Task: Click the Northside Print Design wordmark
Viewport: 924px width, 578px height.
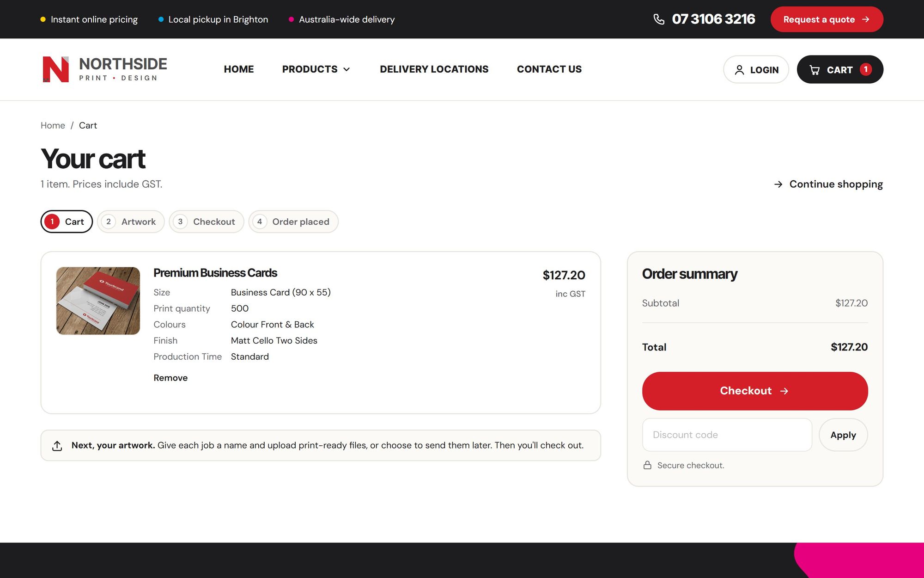Action: point(123,69)
